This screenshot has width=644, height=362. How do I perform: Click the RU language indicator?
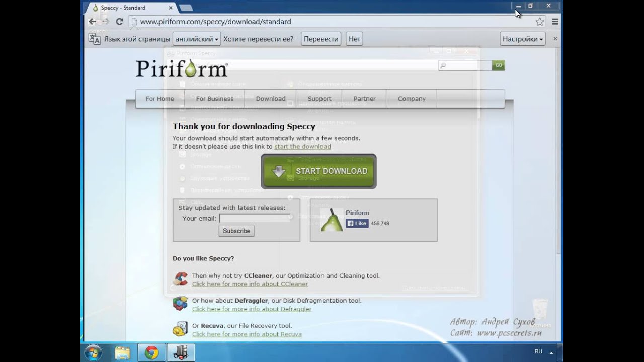[x=538, y=352]
